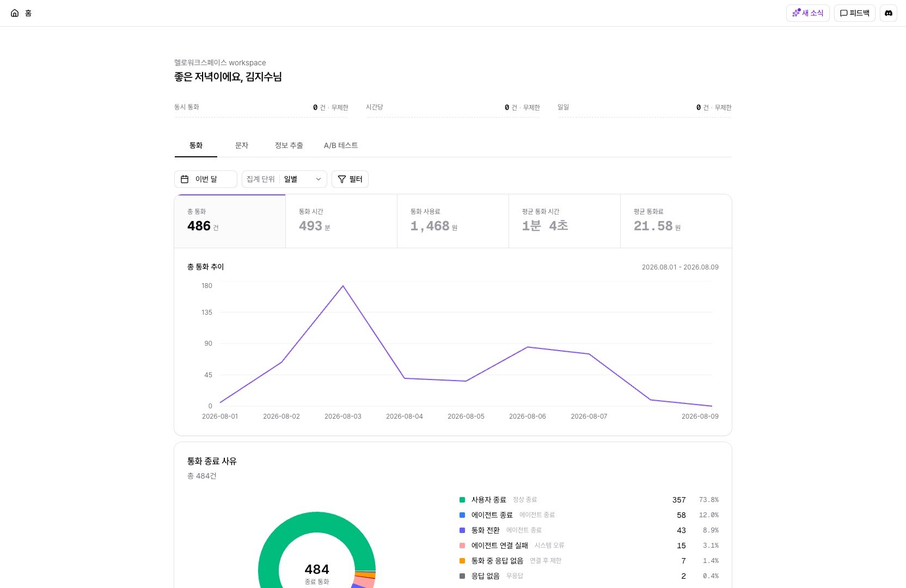Click the 에이전트 종료 legend label

point(492,515)
